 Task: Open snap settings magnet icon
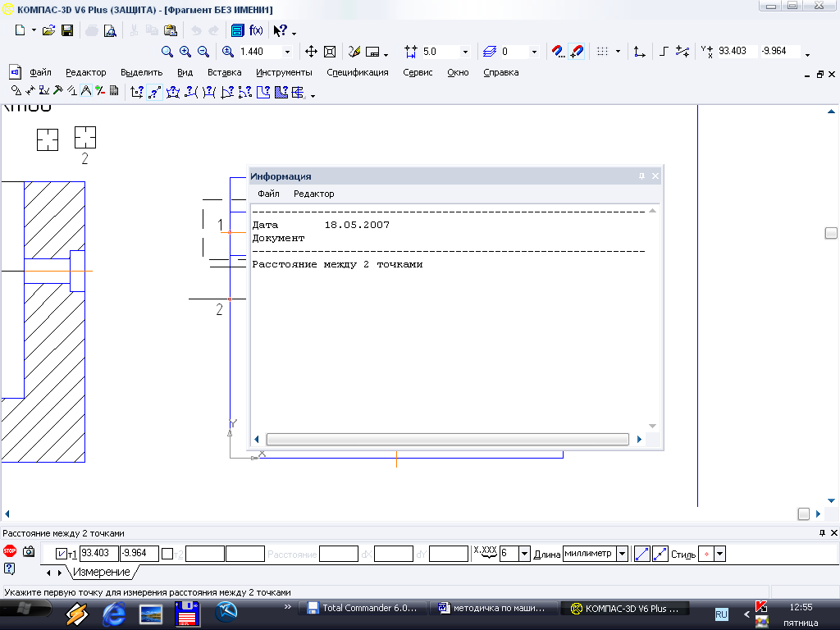558,52
